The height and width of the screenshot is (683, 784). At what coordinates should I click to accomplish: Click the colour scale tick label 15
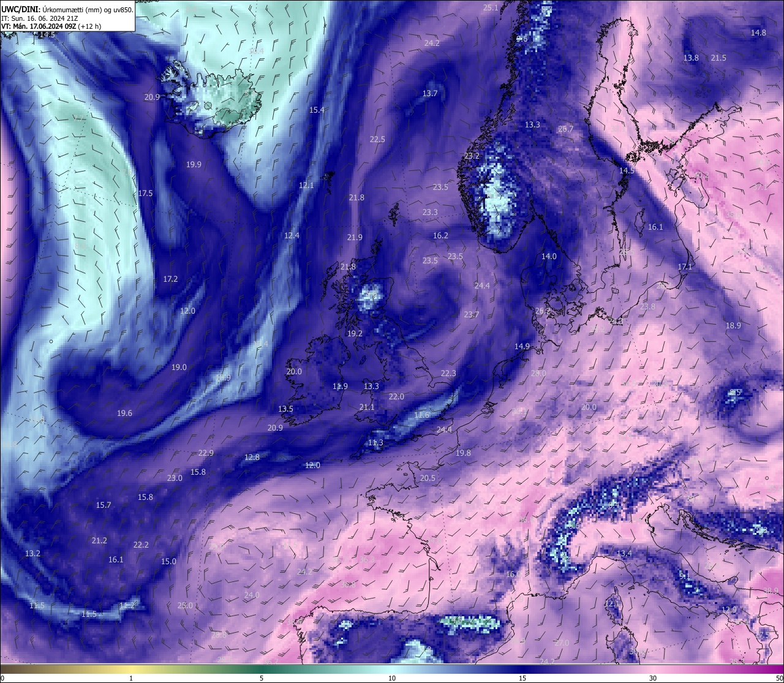click(522, 678)
